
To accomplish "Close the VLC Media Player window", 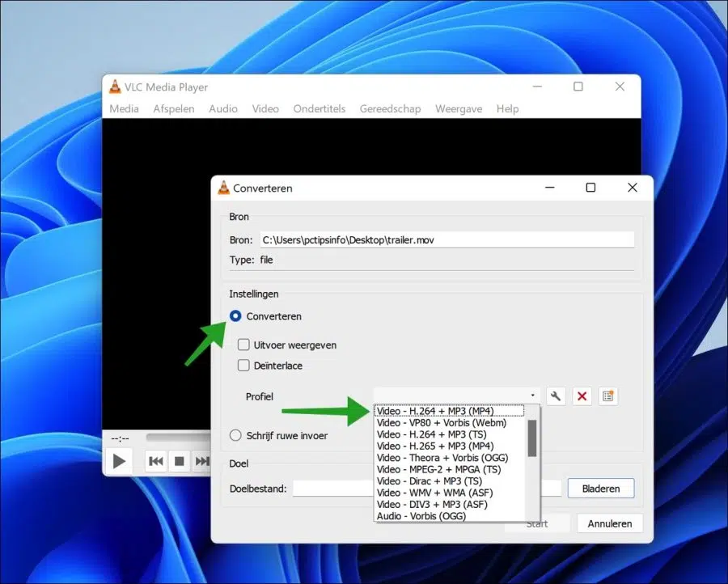I will pos(620,87).
